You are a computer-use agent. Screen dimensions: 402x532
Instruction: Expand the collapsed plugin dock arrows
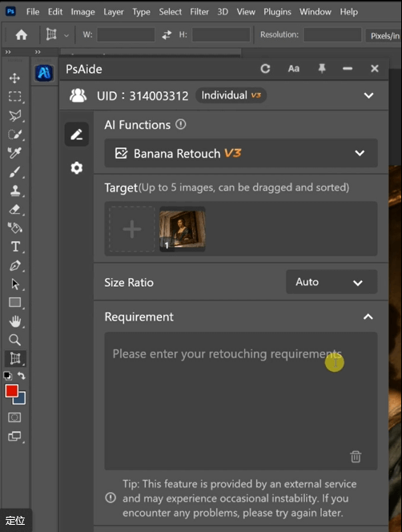point(38,52)
